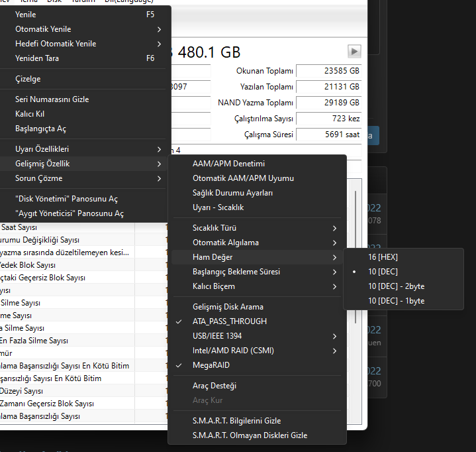Open Sağlık Durumu Ayarları
This screenshot has width=476, height=452.
pos(257,193)
